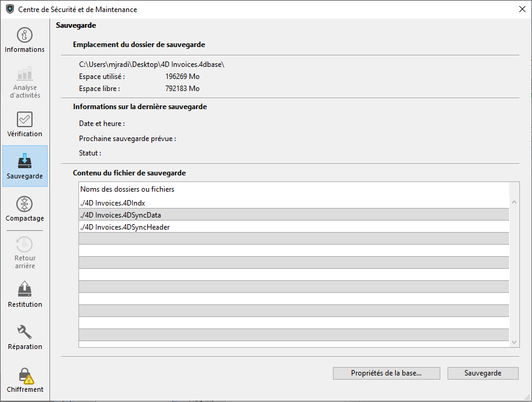
Task: Open the Informations page icon
Action: 25,35
